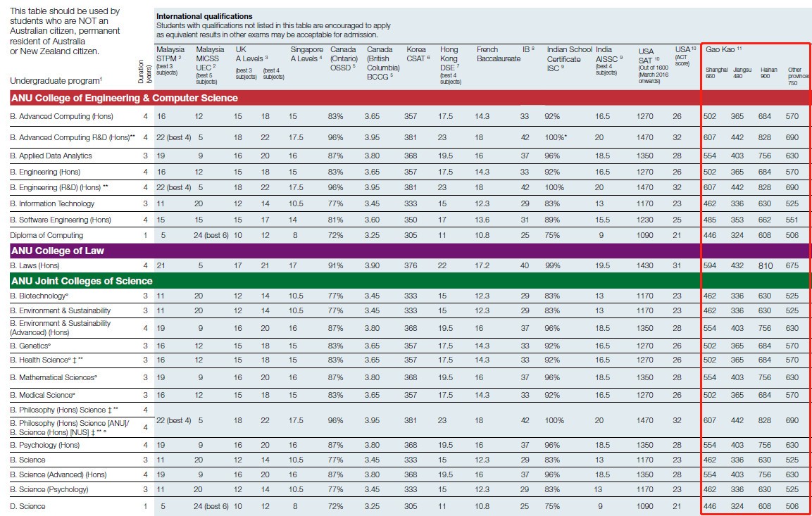Select the "B. Advanced Computing (Hons)" program row label
Screen dimensions: 812x516
62,116
